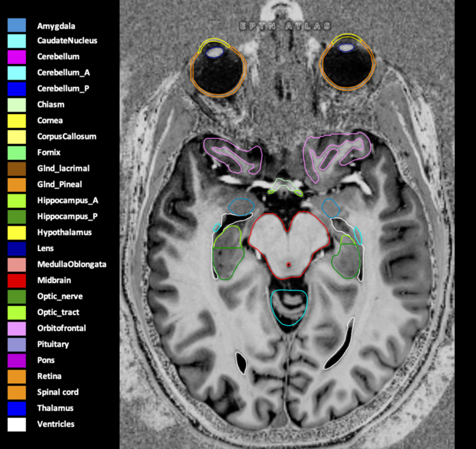The width and height of the screenshot is (476, 449).
Task: Click the CaudateNucleus color swatch
Action: click(17, 41)
